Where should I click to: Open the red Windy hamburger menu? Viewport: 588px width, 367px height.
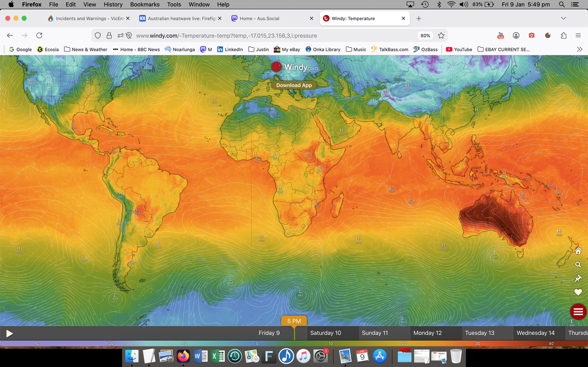tap(578, 312)
